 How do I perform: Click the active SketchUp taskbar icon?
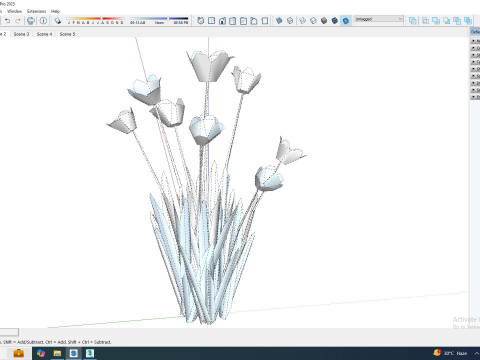pyautogui.click(x=74, y=353)
